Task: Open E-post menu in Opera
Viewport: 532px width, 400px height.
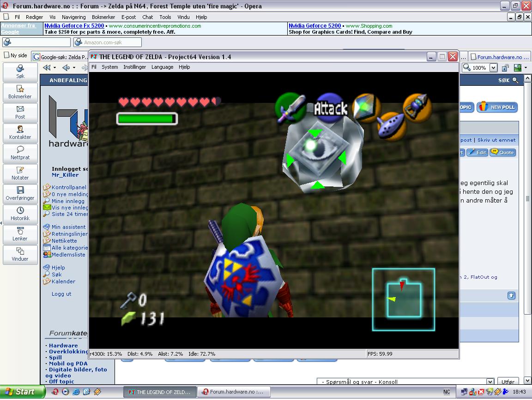Action: 128,17
